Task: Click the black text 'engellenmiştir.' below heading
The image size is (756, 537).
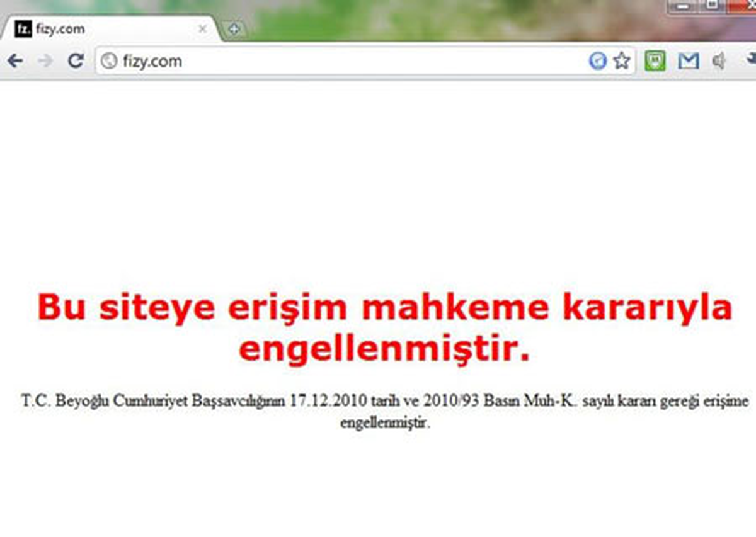Action: 385,423
